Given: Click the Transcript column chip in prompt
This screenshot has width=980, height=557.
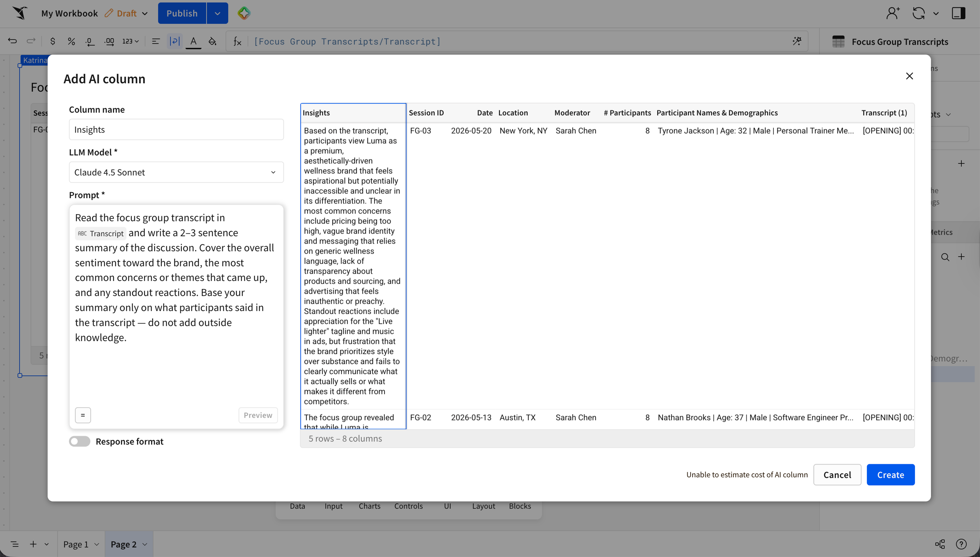Looking at the screenshot, I should click(x=101, y=233).
